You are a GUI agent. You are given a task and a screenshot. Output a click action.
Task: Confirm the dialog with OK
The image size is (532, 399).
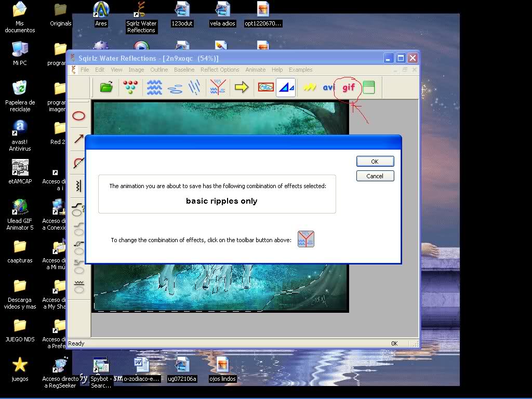[x=375, y=162]
